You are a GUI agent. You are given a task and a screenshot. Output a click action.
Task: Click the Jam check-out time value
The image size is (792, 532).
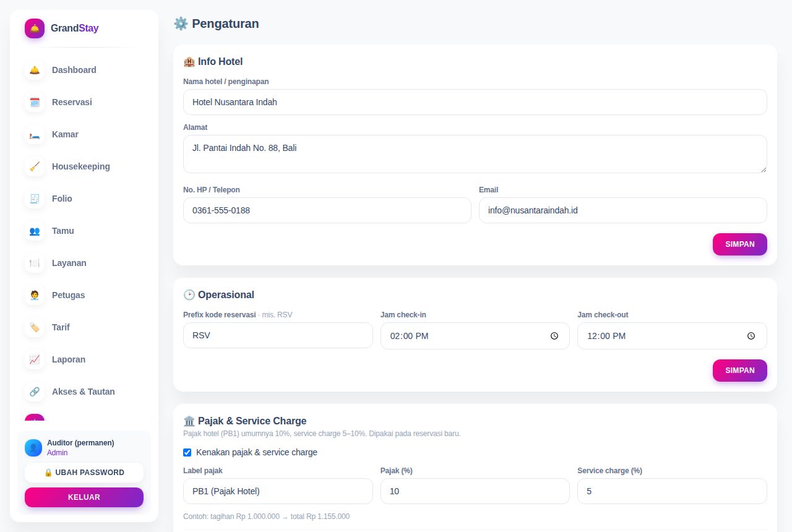(606, 336)
